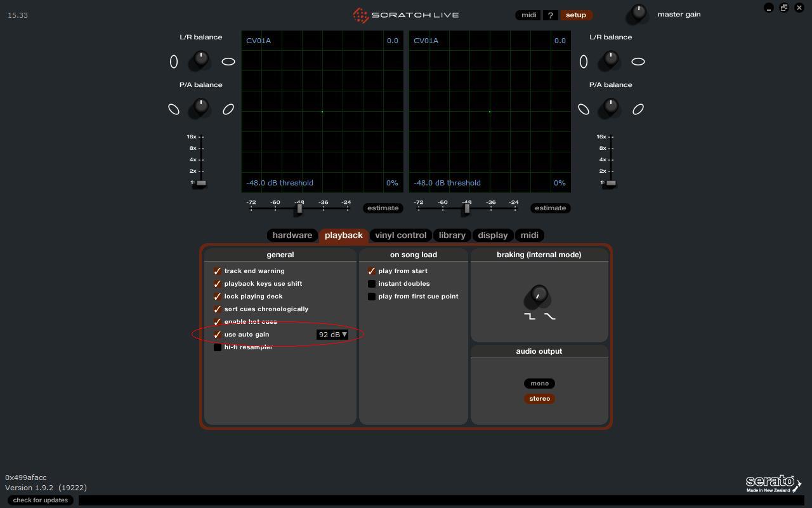Click the master gain knob
Image resolution: width=812 pixels, height=508 pixels.
click(638, 13)
